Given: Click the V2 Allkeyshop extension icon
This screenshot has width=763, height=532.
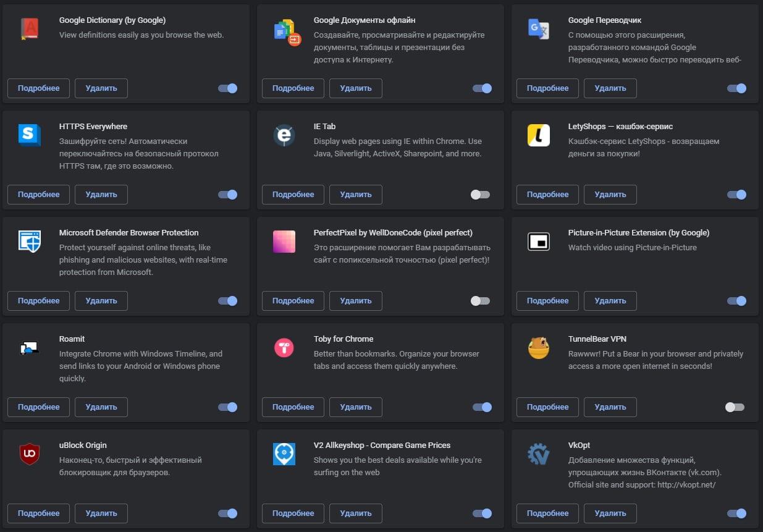Looking at the screenshot, I should point(284,454).
